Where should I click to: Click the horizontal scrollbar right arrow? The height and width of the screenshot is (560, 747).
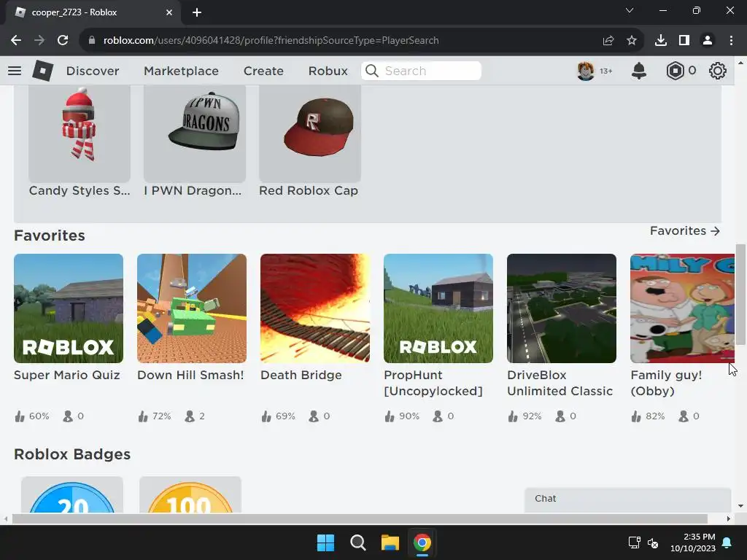(729, 518)
